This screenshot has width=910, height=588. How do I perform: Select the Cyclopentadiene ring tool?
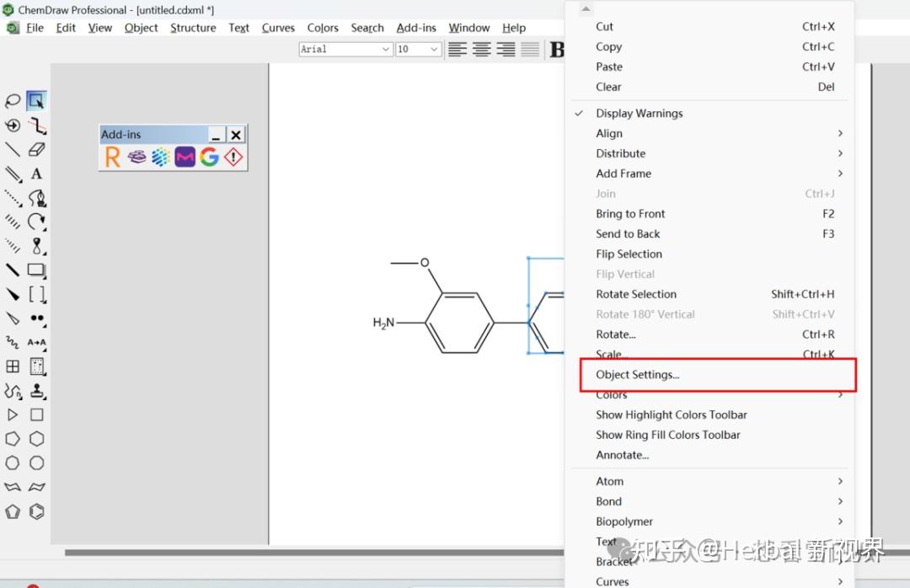(x=12, y=511)
